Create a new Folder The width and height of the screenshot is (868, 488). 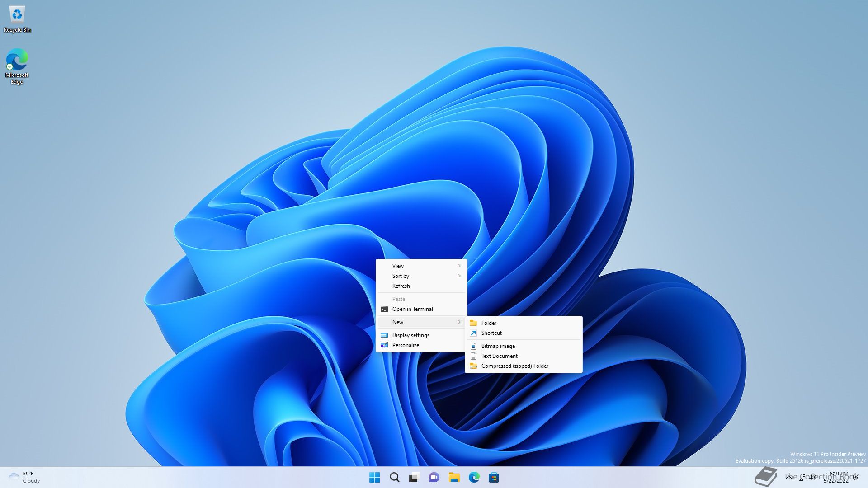524,323
